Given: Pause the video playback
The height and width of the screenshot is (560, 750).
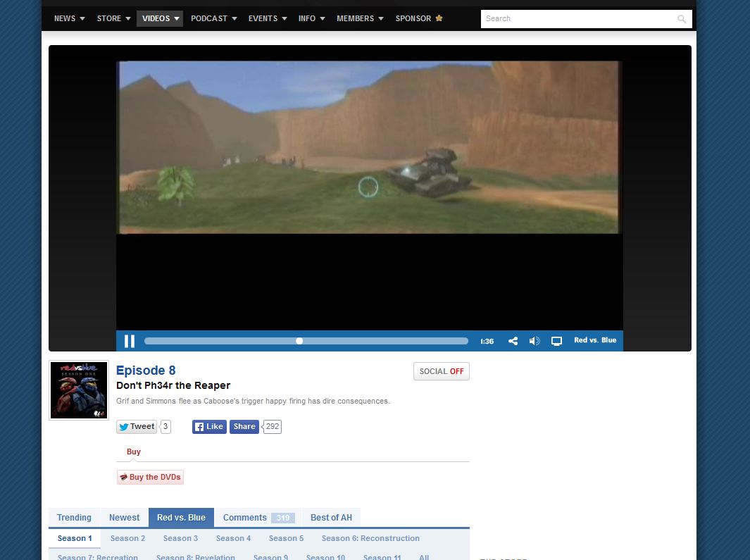Looking at the screenshot, I should 129,341.
